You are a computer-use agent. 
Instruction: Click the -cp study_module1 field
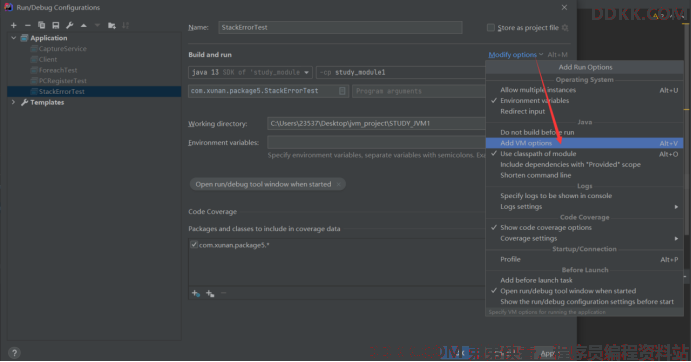401,72
